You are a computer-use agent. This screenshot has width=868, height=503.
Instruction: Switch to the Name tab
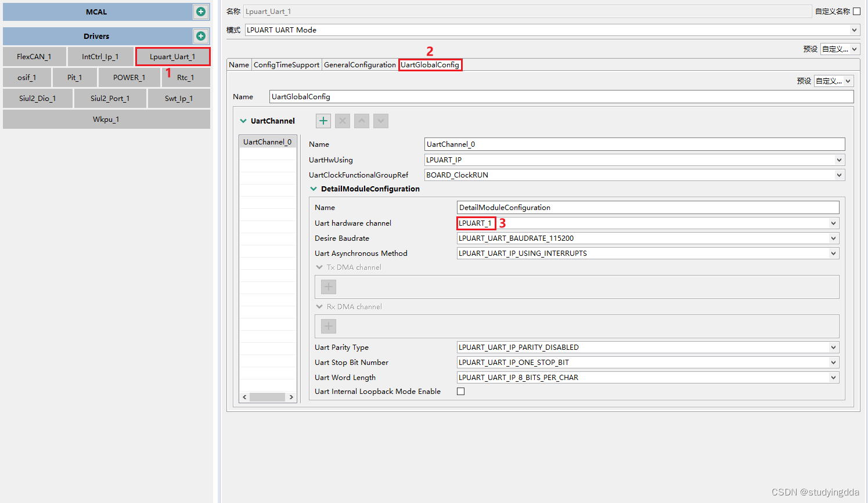point(239,65)
